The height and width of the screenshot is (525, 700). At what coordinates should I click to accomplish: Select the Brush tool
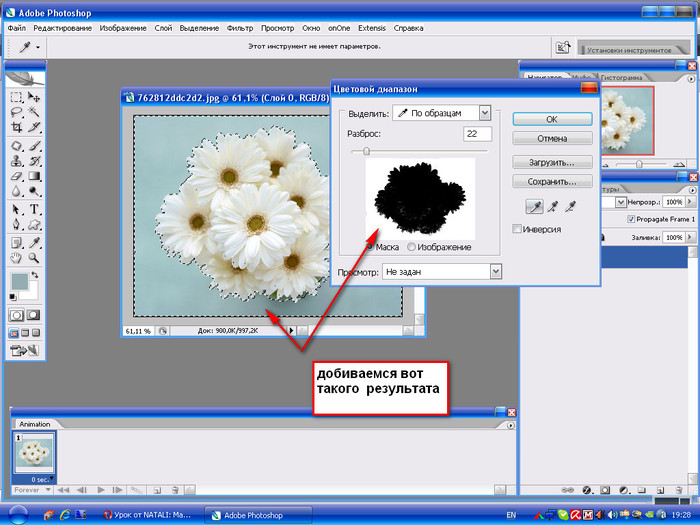point(34,146)
